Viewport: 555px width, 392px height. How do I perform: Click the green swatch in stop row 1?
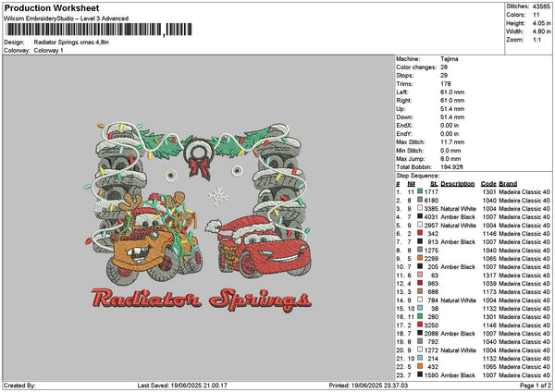coord(420,191)
